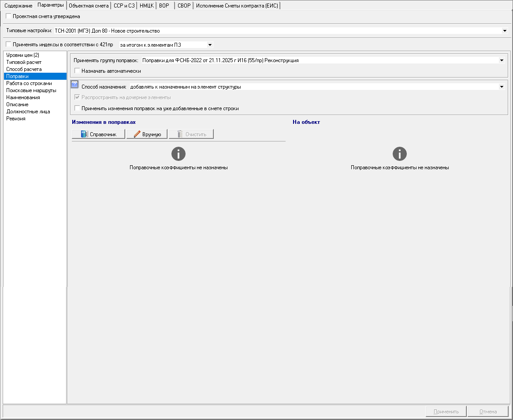Expand the Типовые настройки dropdown
This screenshot has width=513, height=420.
(505, 31)
